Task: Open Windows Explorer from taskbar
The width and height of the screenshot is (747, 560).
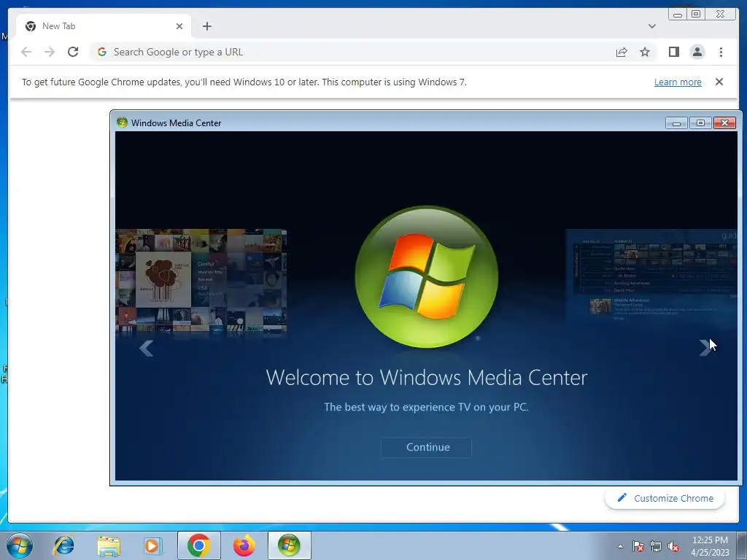Action: 109,545
